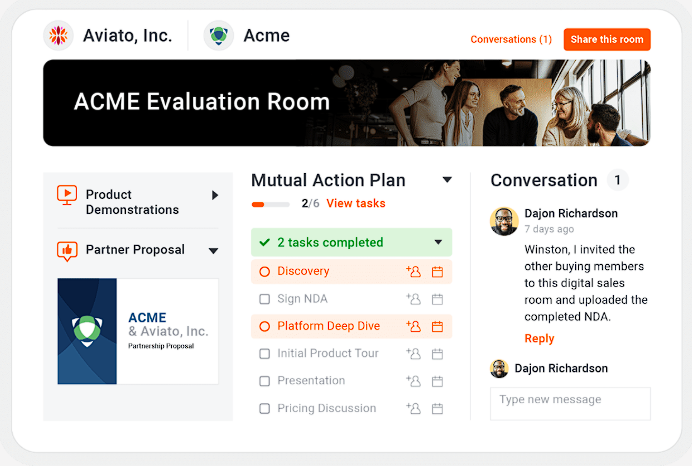Open calendar icon for Pricing Discussion
This screenshot has height=466, width=692.
[x=437, y=408]
